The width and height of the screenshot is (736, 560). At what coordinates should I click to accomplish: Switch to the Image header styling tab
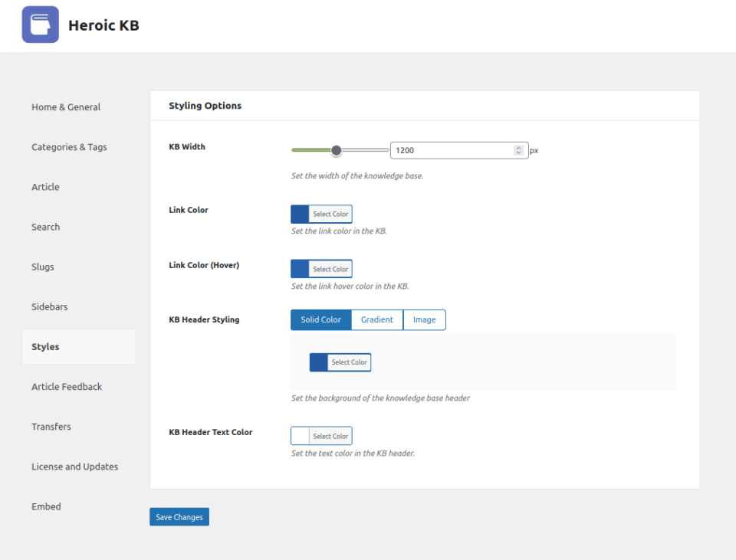tap(424, 319)
